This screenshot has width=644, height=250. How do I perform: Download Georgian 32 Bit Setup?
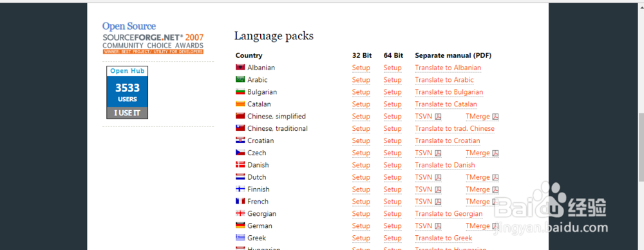361,214
